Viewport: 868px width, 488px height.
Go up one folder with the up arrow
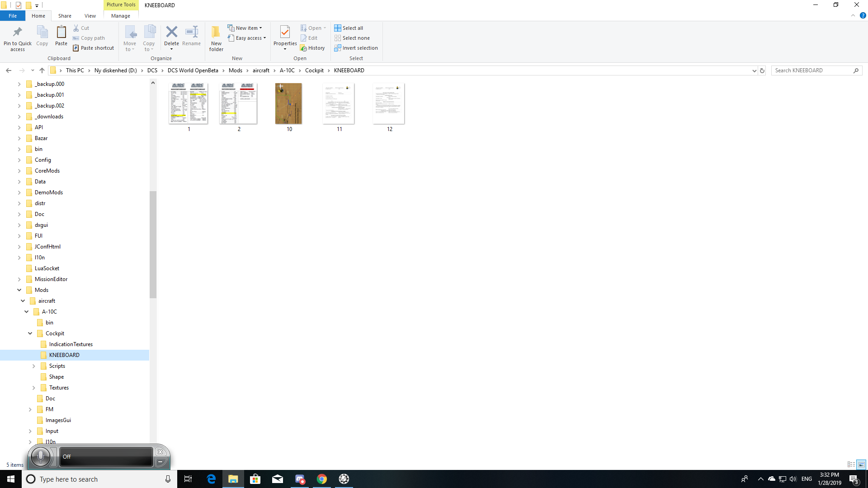click(42, 70)
